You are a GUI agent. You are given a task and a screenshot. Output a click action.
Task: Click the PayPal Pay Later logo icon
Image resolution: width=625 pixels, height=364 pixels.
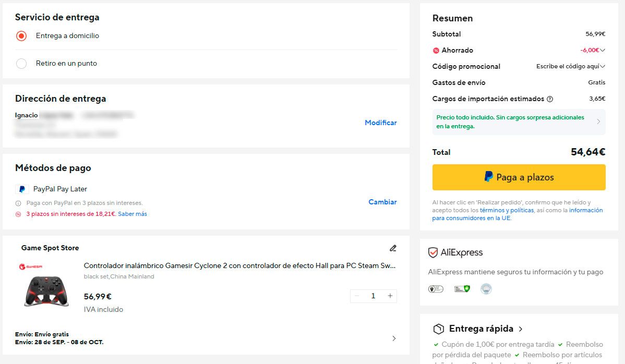click(x=22, y=189)
